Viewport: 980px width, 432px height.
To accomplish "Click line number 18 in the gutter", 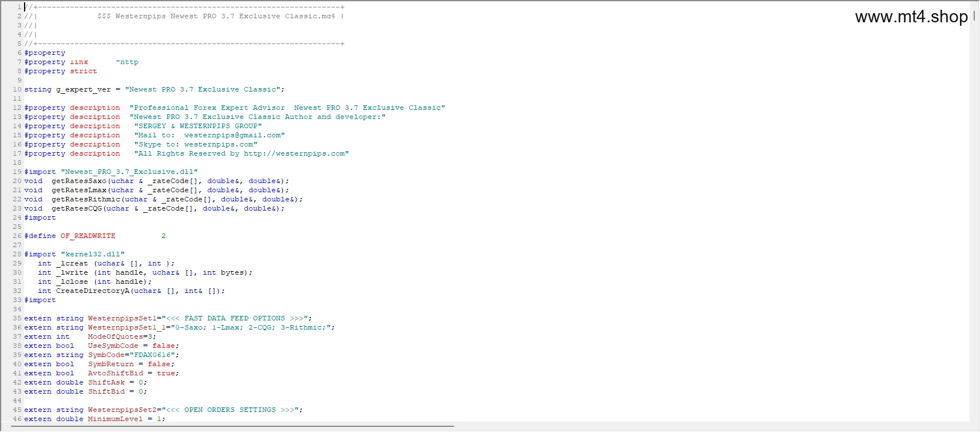I will 17,163.
